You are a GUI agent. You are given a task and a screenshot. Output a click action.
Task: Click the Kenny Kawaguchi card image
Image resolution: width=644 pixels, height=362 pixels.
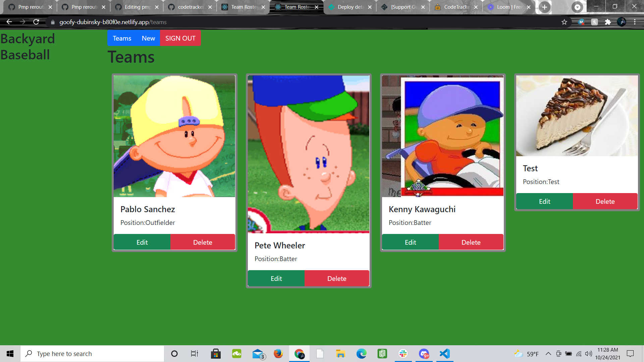coord(442,136)
